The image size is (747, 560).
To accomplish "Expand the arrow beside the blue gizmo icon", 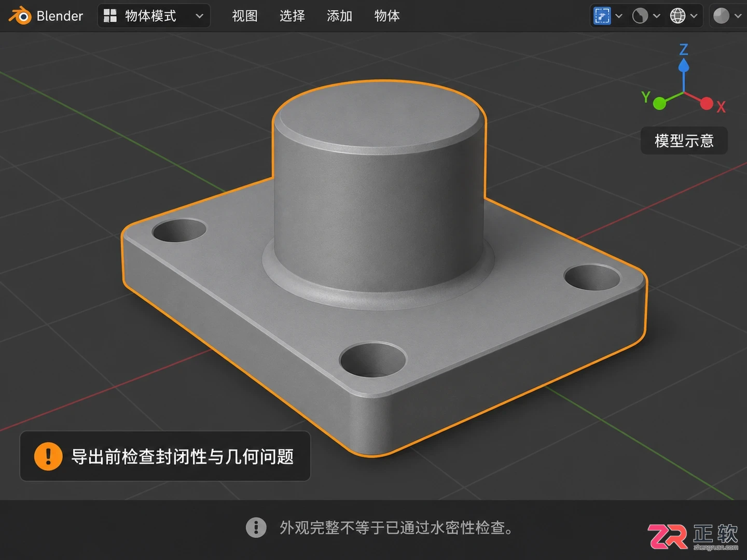I will pyautogui.click(x=619, y=16).
